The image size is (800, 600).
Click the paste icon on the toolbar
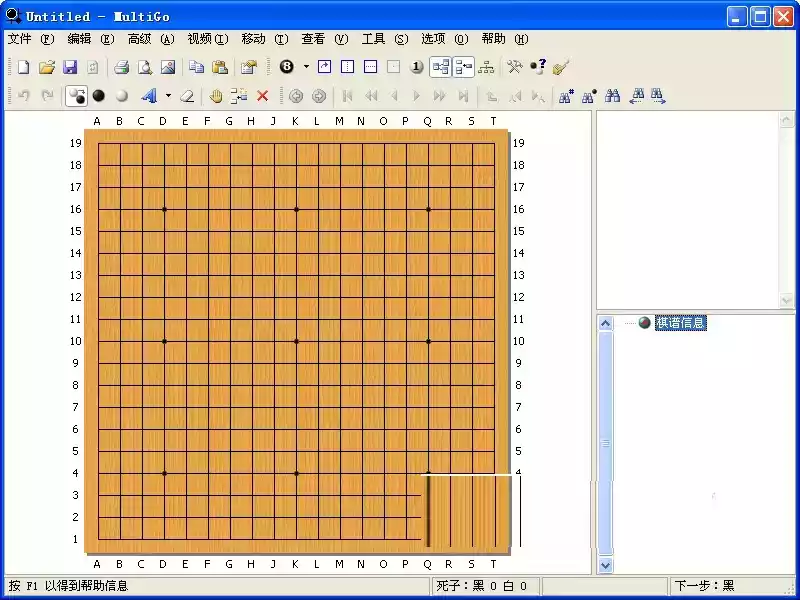pyautogui.click(x=218, y=66)
